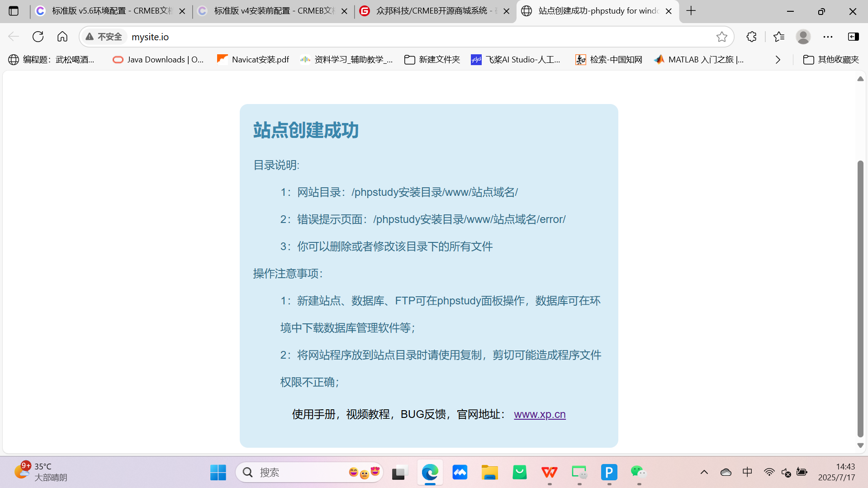The width and height of the screenshot is (868, 488).
Task: Close the 标准版 v4安装前配置 tab
Action: [344, 11]
